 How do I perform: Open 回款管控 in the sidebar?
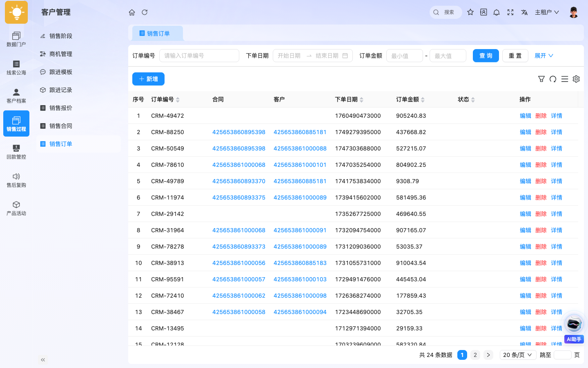pyautogui.click(x=16, y=152)
